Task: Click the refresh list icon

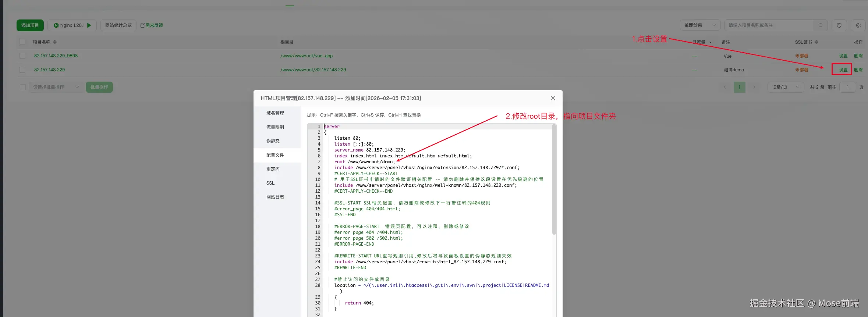Action: pyautogui.click(x=839, y=25)
